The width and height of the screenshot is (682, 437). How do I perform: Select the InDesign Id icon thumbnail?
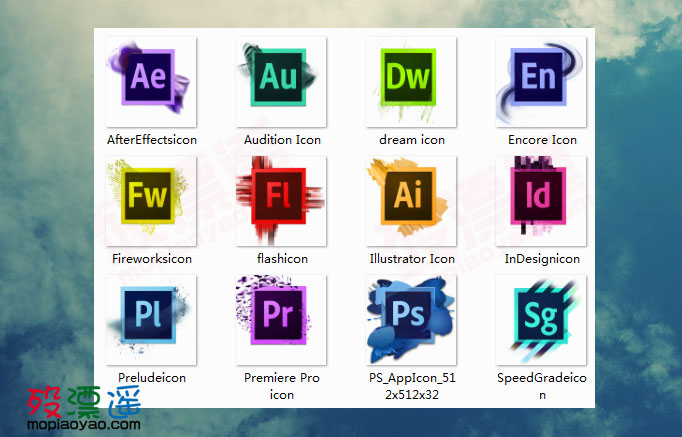pyautogui.click(x=541, y=201)
